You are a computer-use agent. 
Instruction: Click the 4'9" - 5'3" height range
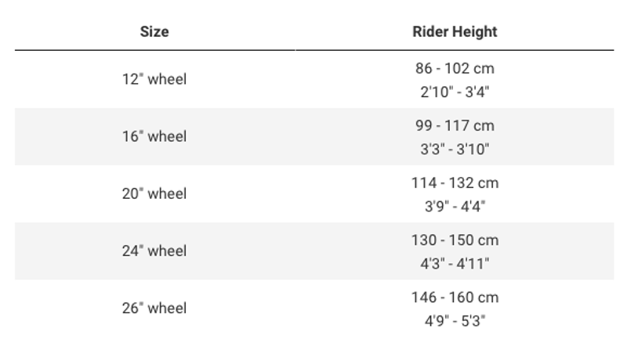click(x=455, y=321)
